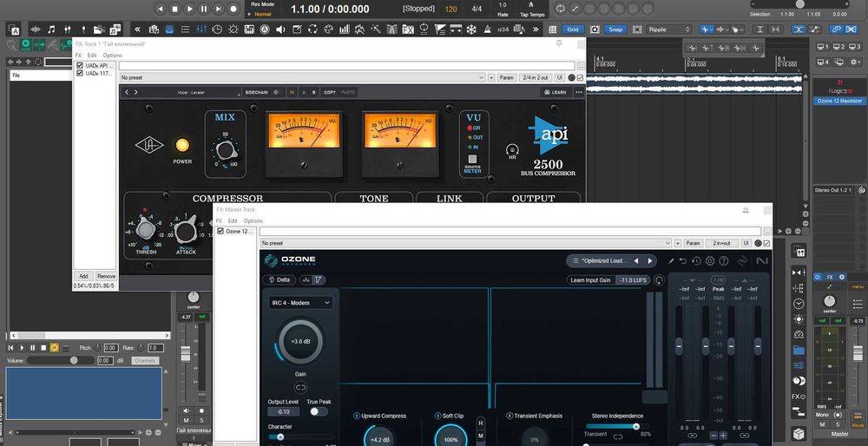
Task: Click the transport Play button
Action: pyautogui.click(x=189, y=9)
